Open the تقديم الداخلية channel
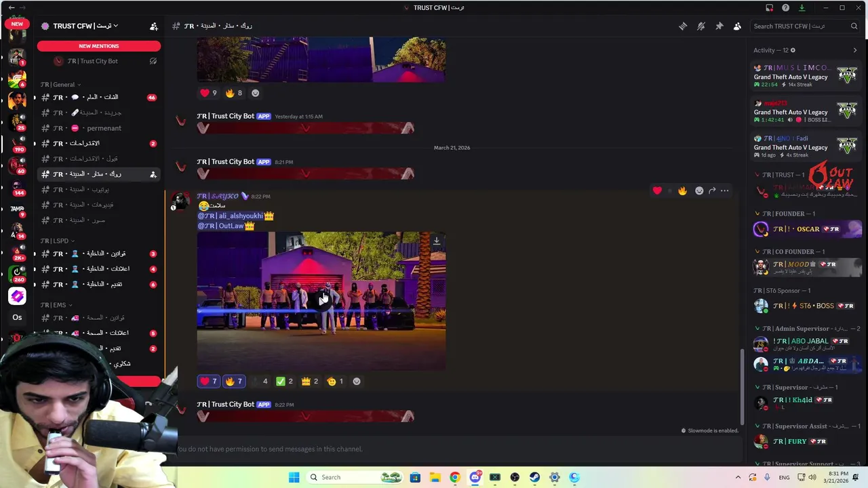Screen dimensions: 868x488 [99, 284]
